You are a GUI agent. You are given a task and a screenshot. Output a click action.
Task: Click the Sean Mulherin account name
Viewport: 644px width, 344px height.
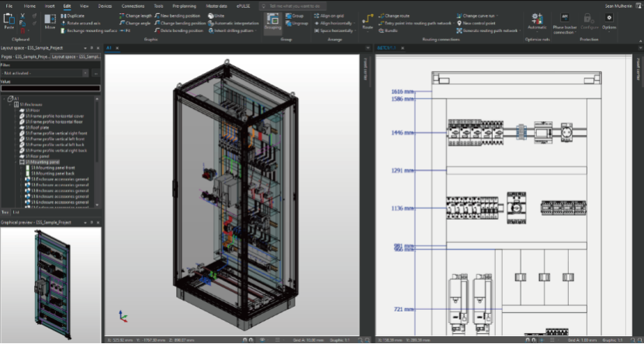619,6
